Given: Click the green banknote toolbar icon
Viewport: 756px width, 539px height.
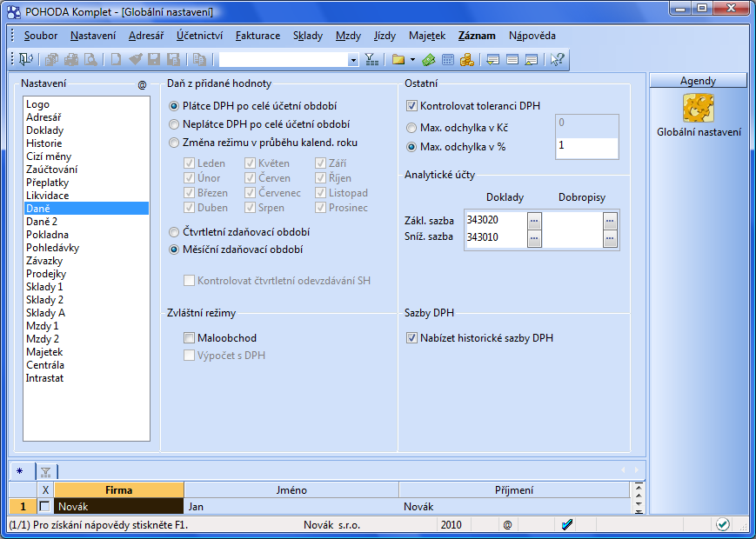Looking at the screenshot, I should (x=428, y=59).
